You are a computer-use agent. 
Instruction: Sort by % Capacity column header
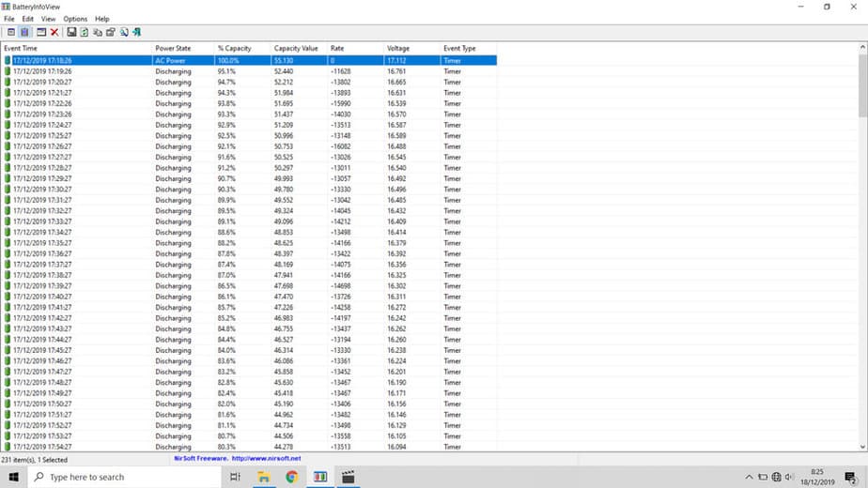[x=234, y=48]
